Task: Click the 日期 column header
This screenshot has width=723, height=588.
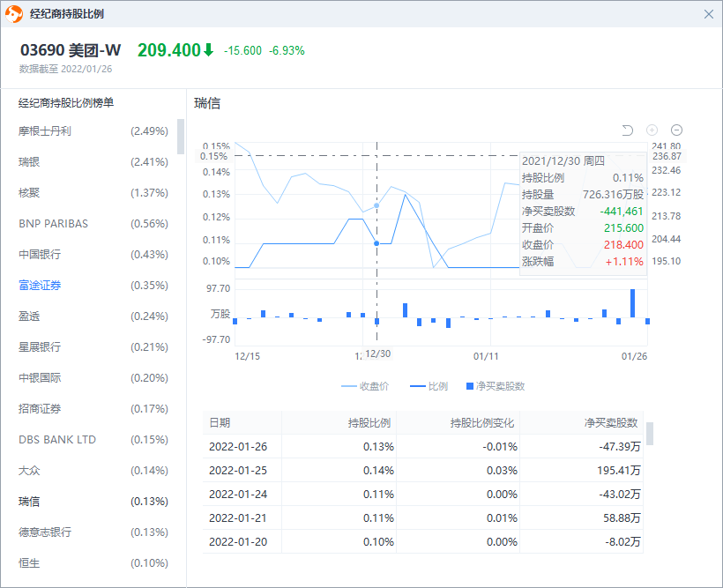Action: click(x=220, y=423)
